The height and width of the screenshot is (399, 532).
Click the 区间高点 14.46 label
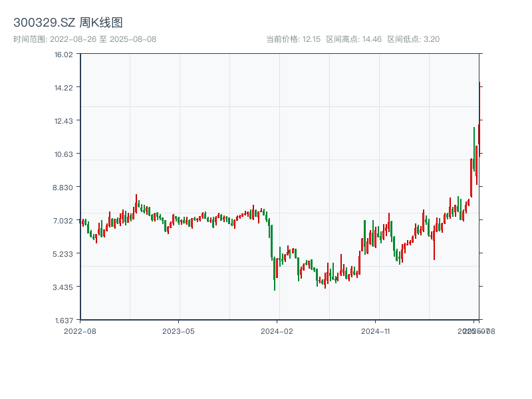coord(354,39)
